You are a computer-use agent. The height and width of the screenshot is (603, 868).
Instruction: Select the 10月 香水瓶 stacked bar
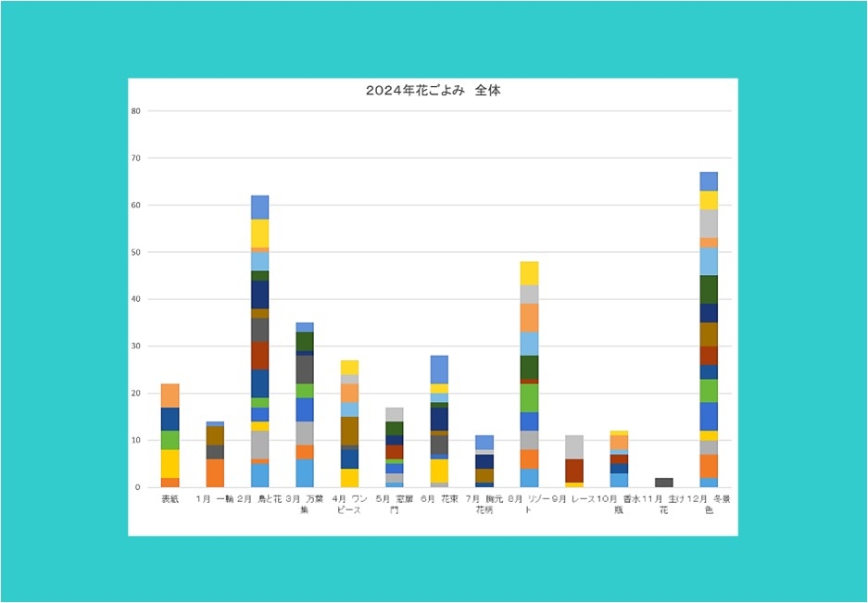(619, 459)
